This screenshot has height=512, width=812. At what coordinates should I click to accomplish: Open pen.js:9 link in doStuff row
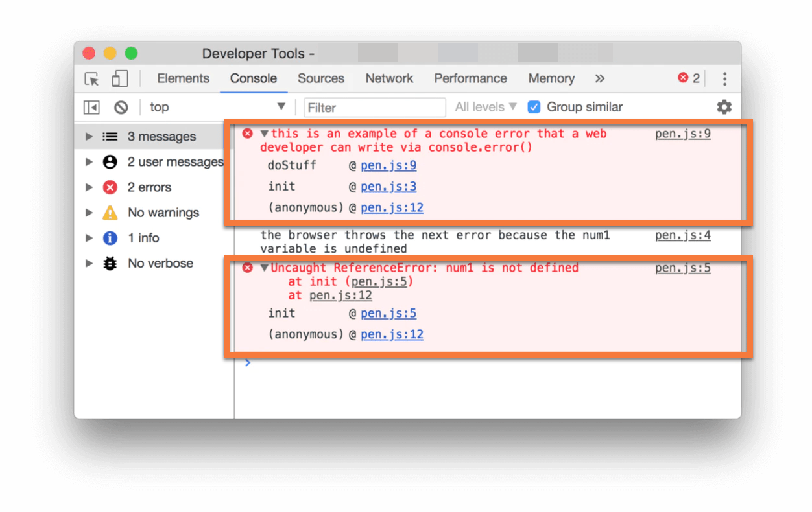(x=388, y=166)
